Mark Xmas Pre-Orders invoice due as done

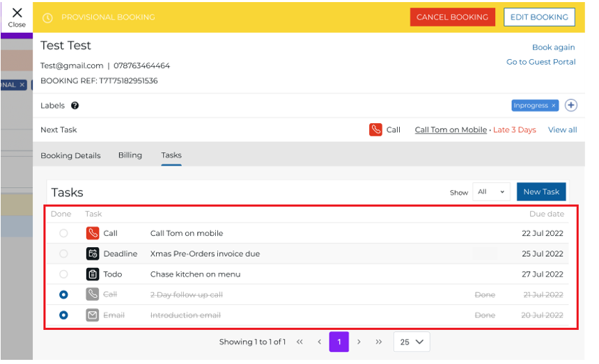coord(64,254)
